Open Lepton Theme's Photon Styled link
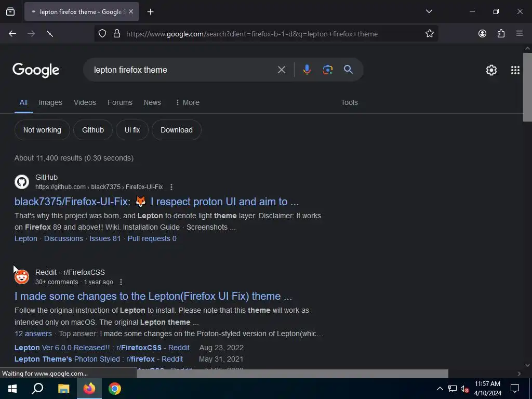This screenshot has width=532, height=399. [98, 359]
